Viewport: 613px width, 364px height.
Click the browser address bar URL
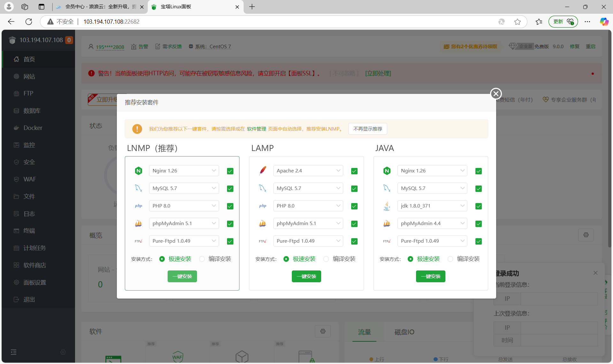coord(111,22)
